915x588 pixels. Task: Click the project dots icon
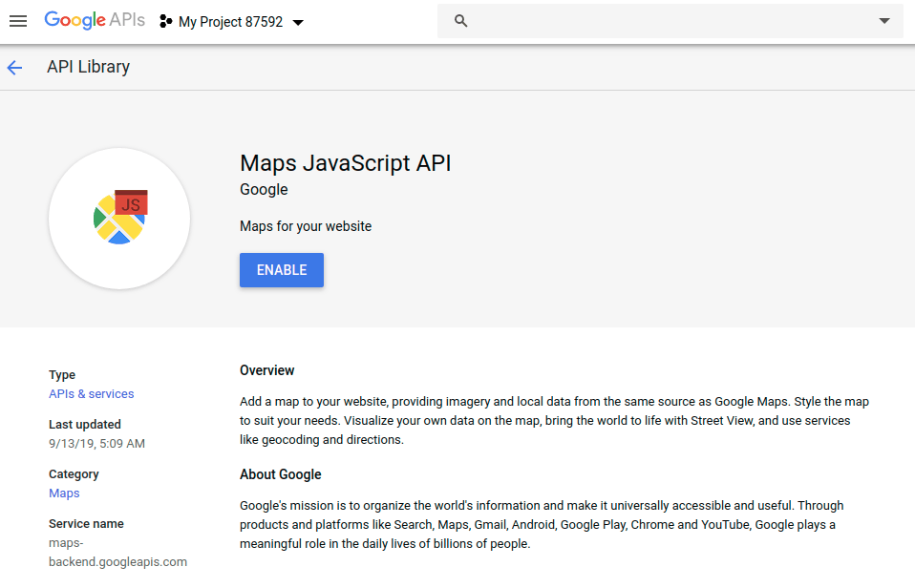(x=166, y=22)
